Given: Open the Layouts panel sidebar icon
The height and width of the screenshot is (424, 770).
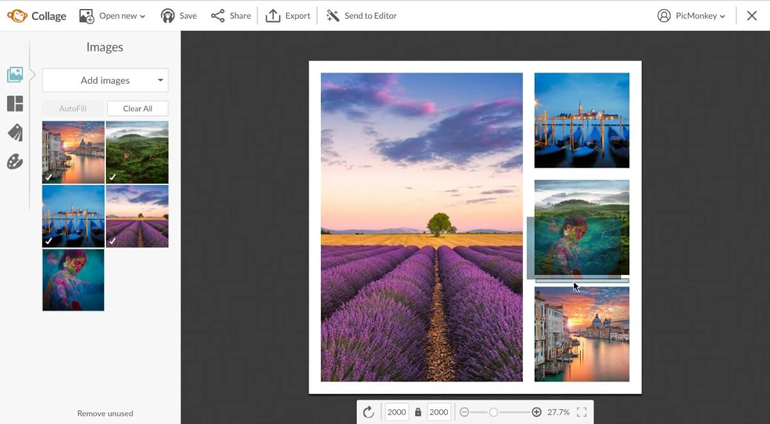Looking at the screenshot, I should point(15,104).
